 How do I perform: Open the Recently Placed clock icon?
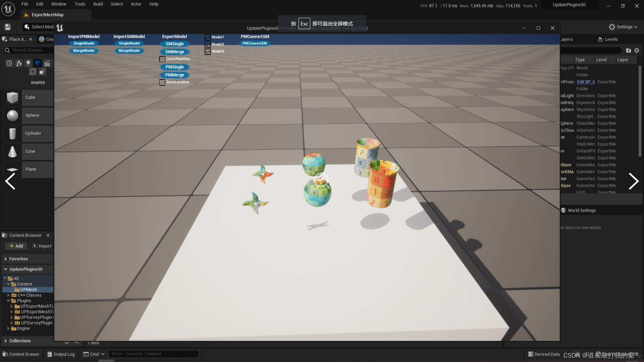pyautogui.click(x=9, y=63)
